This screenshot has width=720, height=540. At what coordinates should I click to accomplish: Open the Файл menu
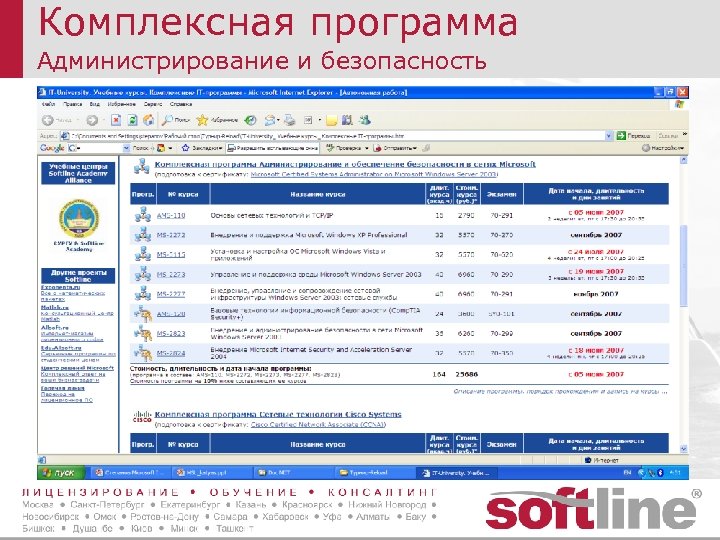click(x=48, y=104)
